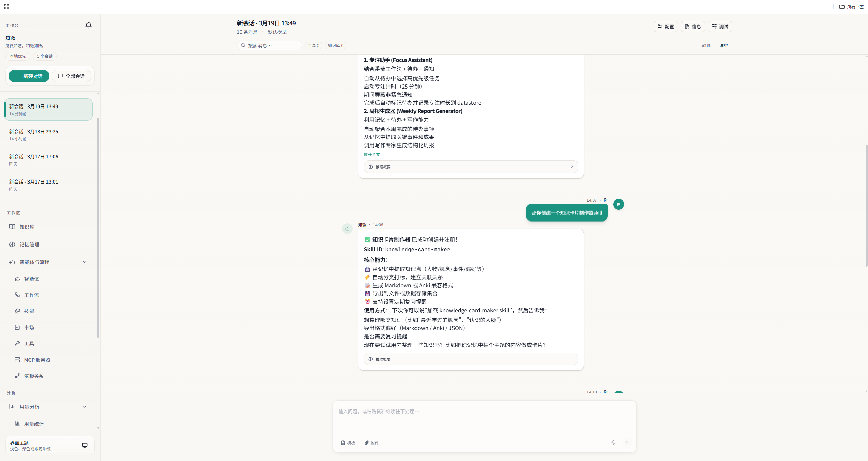The height and width of the screenshot is (461, 868).
Task: Open the apps grid icon top-left
Action: [x=6, y=6]
